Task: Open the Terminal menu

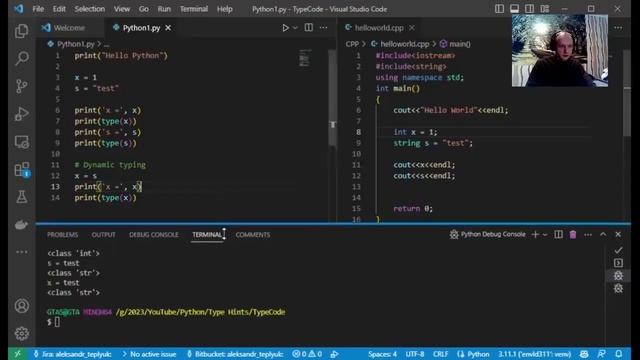Action: point(194,9)
